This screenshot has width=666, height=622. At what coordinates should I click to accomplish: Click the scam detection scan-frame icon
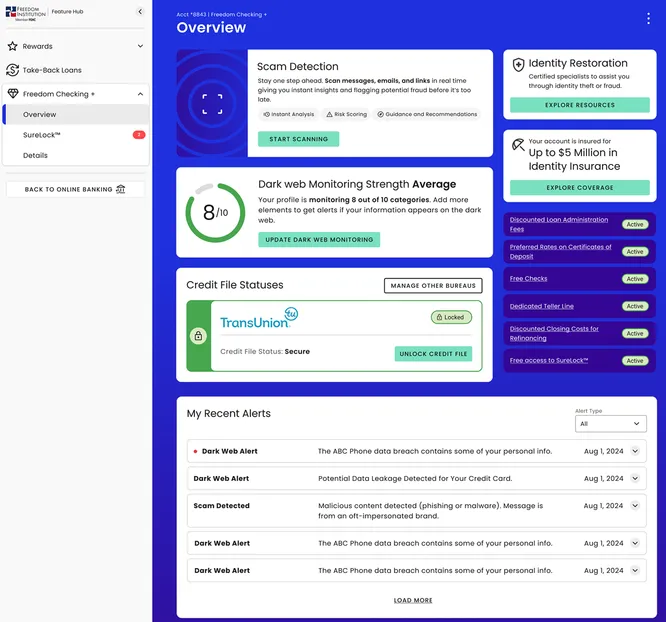[x=211, y=103]
